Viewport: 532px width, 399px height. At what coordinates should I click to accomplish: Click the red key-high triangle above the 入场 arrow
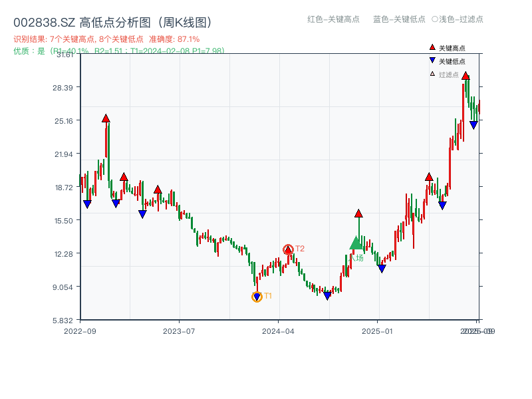[x=358, y=213]
